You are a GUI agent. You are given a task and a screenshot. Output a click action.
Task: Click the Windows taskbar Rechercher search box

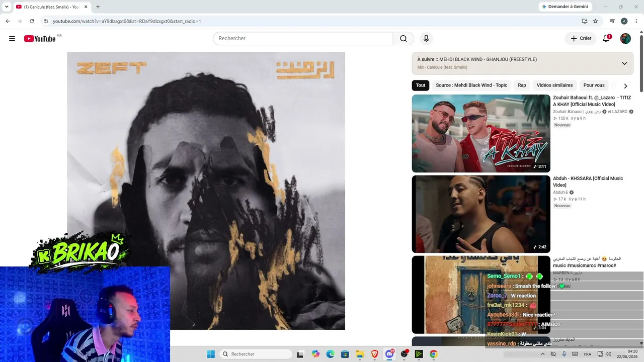click(256, 354)
